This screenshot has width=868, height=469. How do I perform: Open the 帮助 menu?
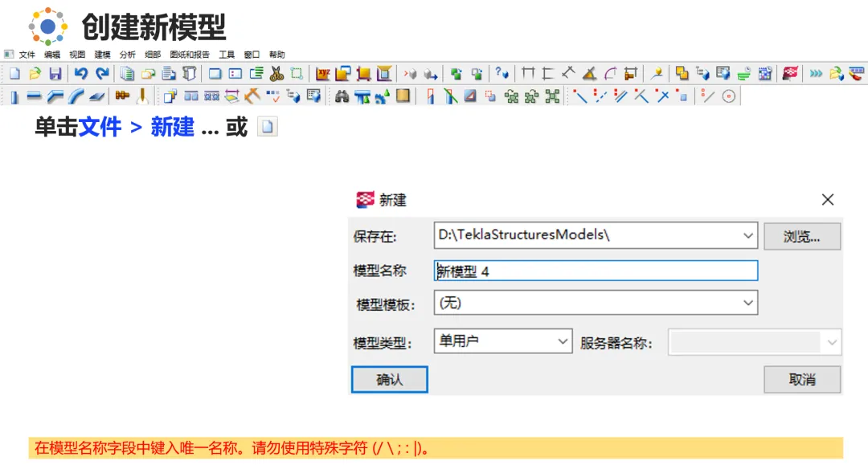[276, 55]
